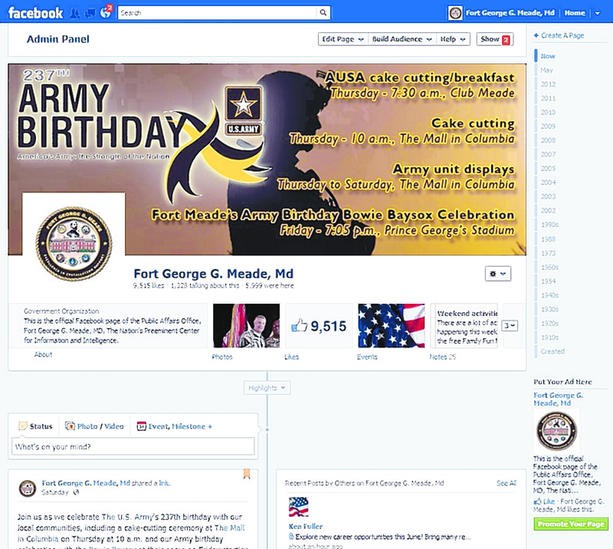
Task: Click the What's on your mind field
Action: tap(133, 447)
